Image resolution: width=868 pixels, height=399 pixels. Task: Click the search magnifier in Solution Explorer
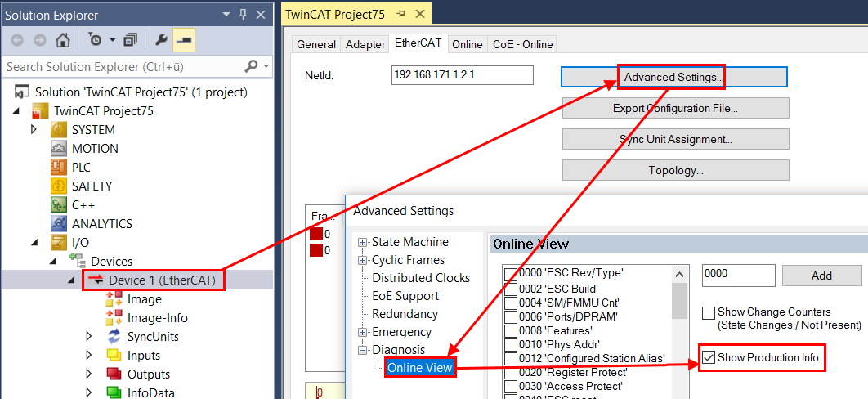pyautogui.click(x=251, y=67)
